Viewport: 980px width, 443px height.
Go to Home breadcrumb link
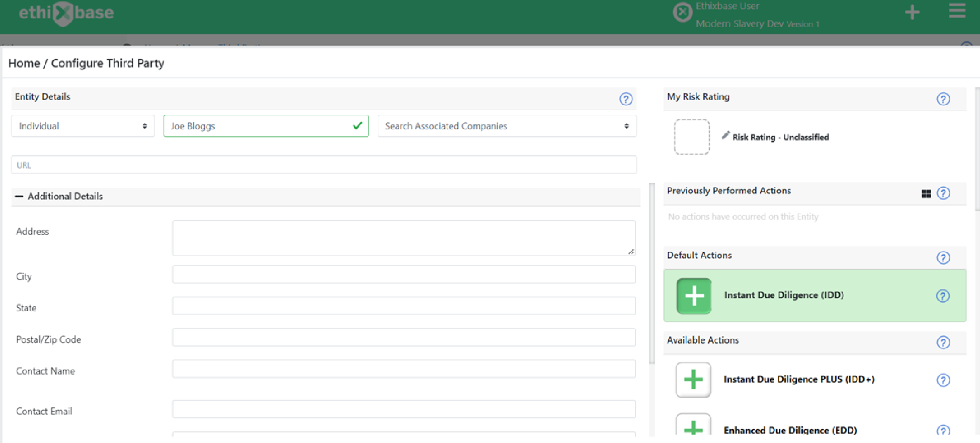(x=24, y=63)
